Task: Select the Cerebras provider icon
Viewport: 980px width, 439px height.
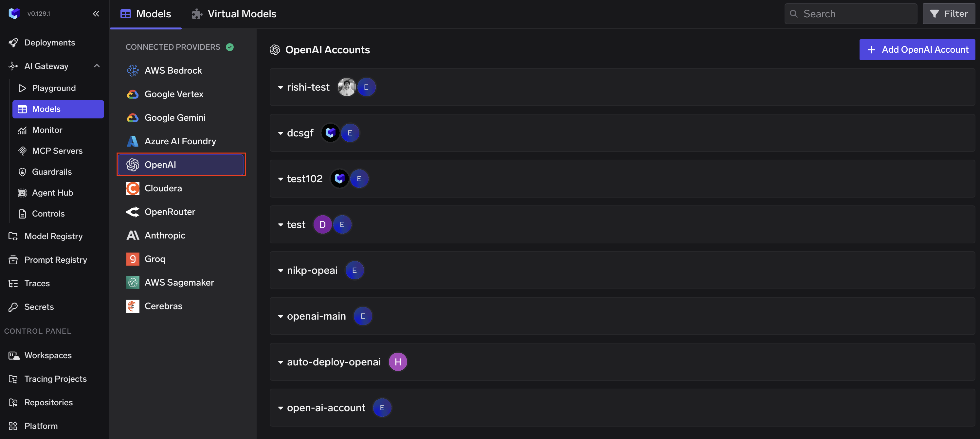Action: click(x=132, y=306)
